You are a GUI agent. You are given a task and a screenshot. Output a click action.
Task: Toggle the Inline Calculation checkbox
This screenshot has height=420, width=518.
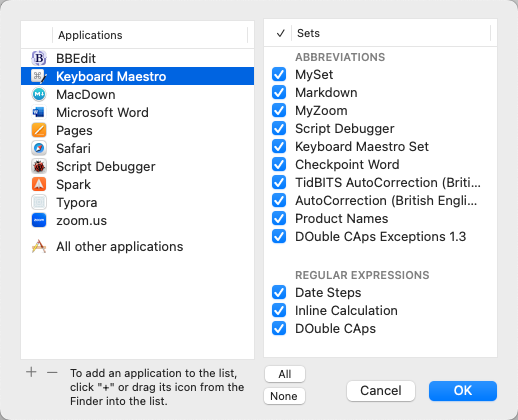[x=279, y=311]
